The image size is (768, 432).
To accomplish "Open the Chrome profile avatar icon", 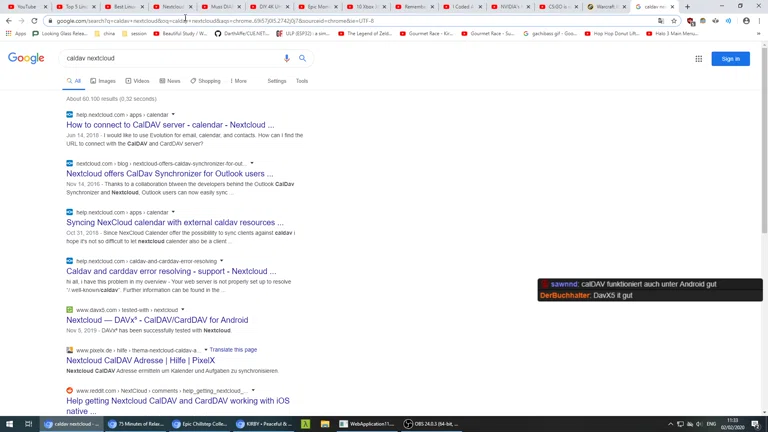I will point(746,21).
